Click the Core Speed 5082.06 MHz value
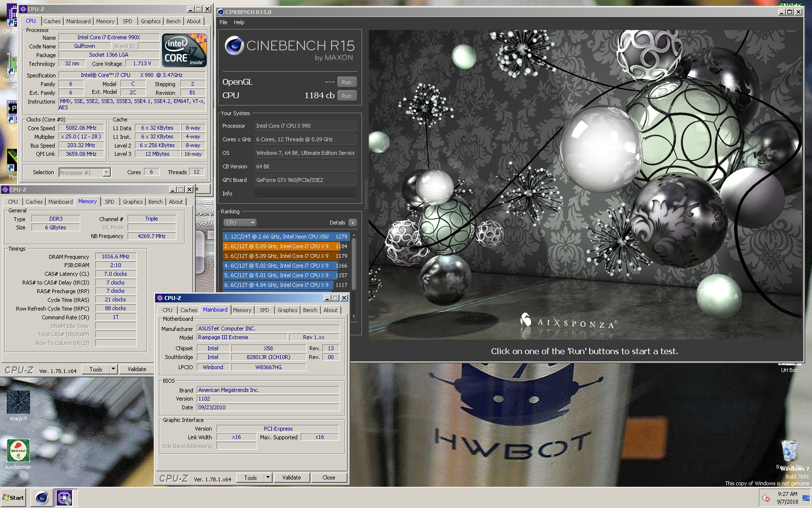The image size is (812, 508). point(81,128)
